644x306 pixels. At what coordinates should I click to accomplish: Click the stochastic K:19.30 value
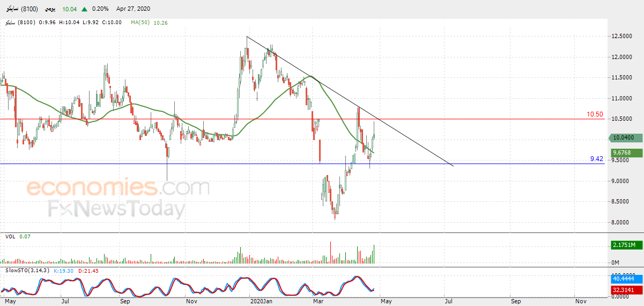[x=63, y=270]
